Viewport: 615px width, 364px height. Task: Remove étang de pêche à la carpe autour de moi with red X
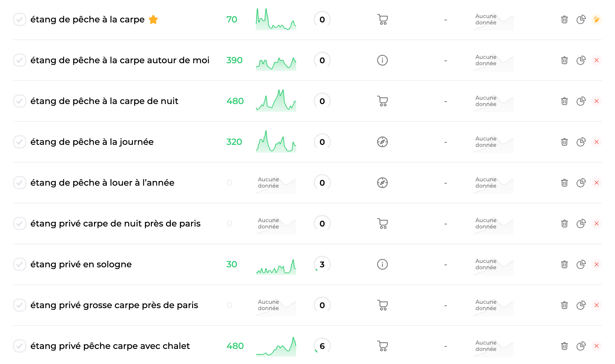597,60
